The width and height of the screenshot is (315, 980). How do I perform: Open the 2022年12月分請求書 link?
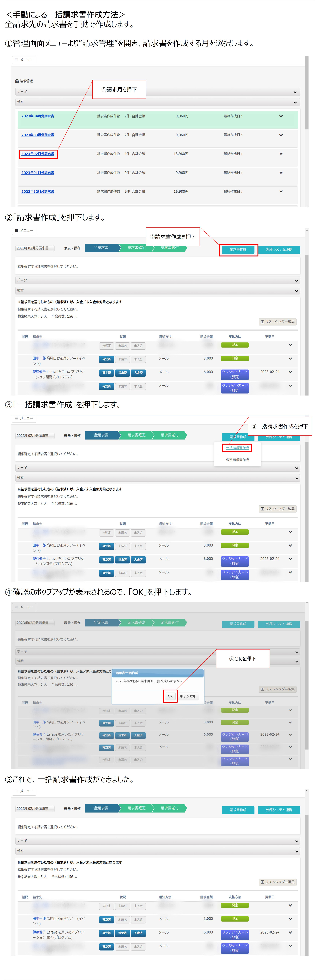pos(38,191)
